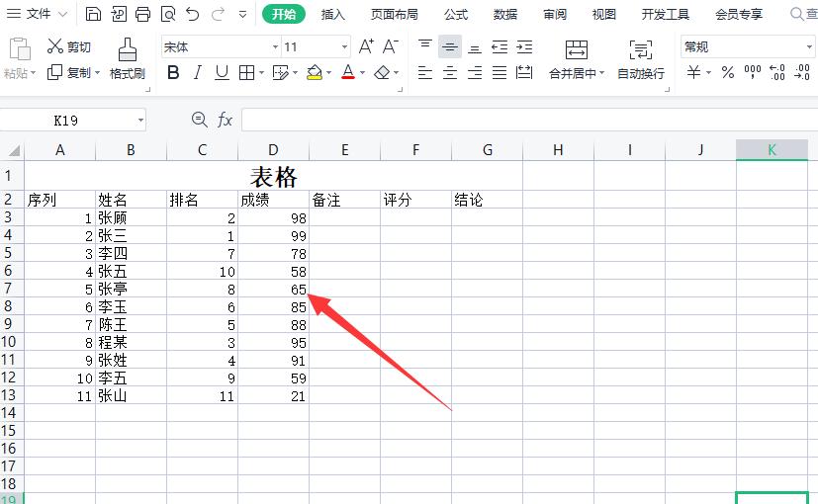The image size is (818, 504).
Task: Click the Increase Indent icon
Action: click(x=524, y=47)
